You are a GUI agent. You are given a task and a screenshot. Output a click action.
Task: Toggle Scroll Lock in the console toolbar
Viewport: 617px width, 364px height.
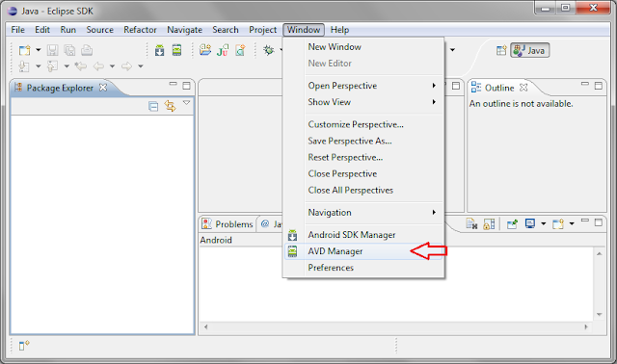click(489, 224)
